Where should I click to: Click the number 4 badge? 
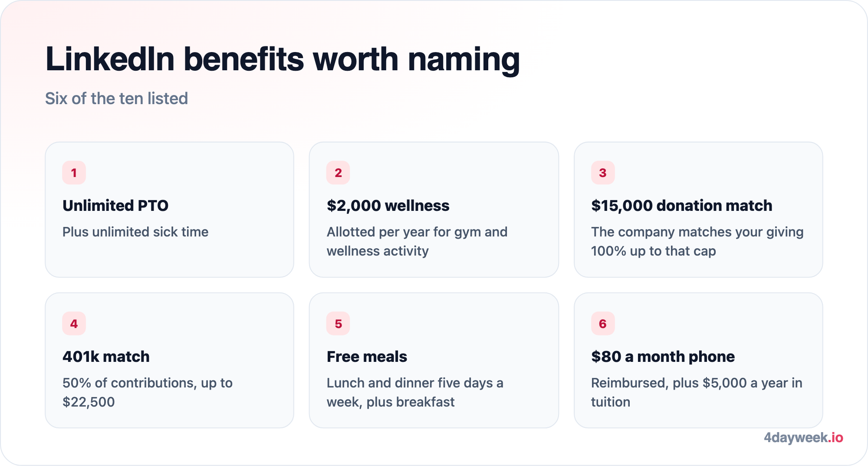pos(74,324)
